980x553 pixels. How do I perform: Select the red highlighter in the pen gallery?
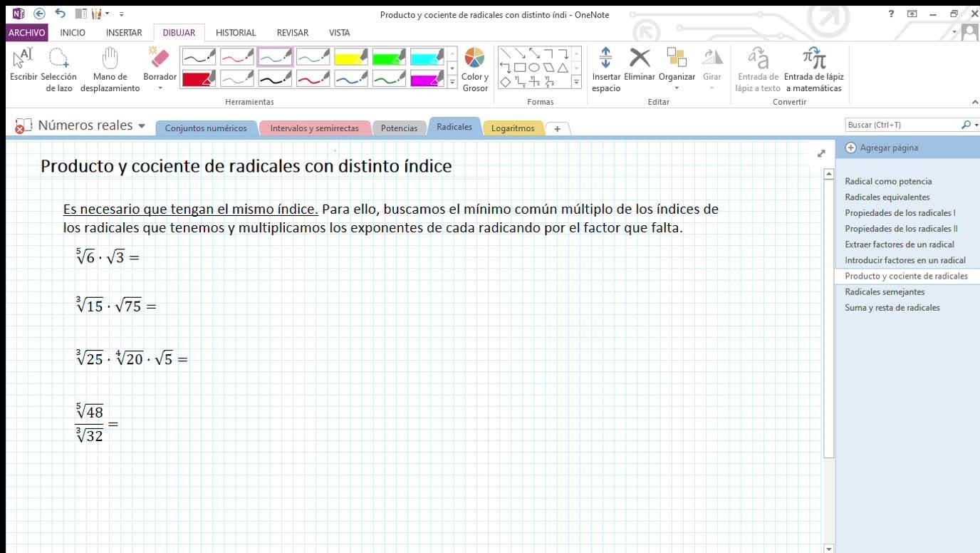[x=199, y=78]
